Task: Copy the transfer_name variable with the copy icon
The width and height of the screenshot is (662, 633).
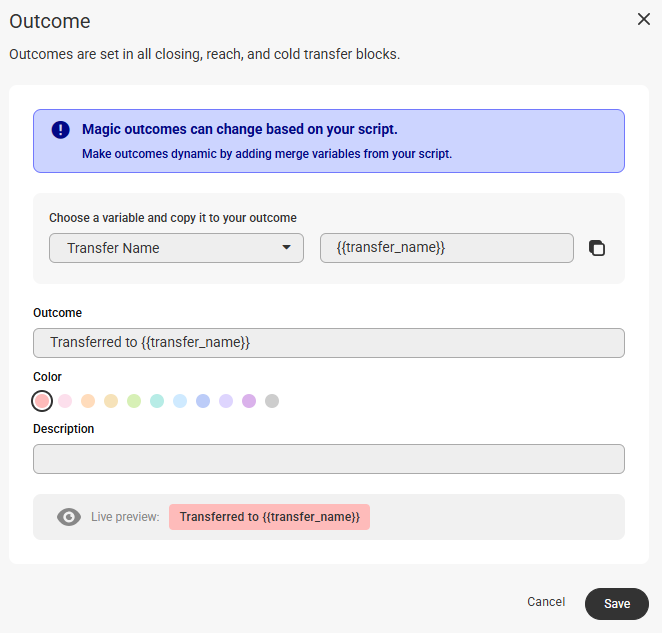Action: pyautogui.click(x=597, y=248)
